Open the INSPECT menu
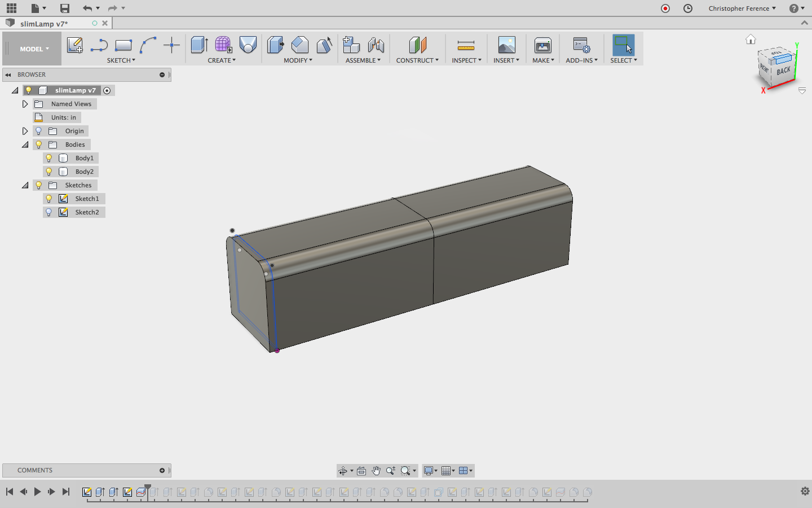 click(x=466, y=60)
